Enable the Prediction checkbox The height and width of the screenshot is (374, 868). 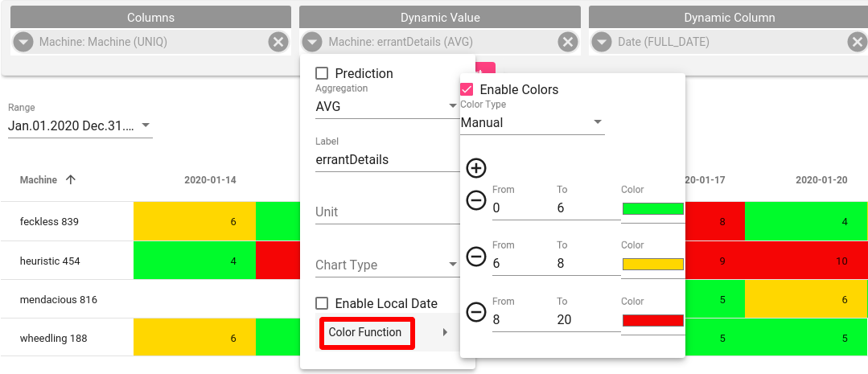[x=322, y=73]
